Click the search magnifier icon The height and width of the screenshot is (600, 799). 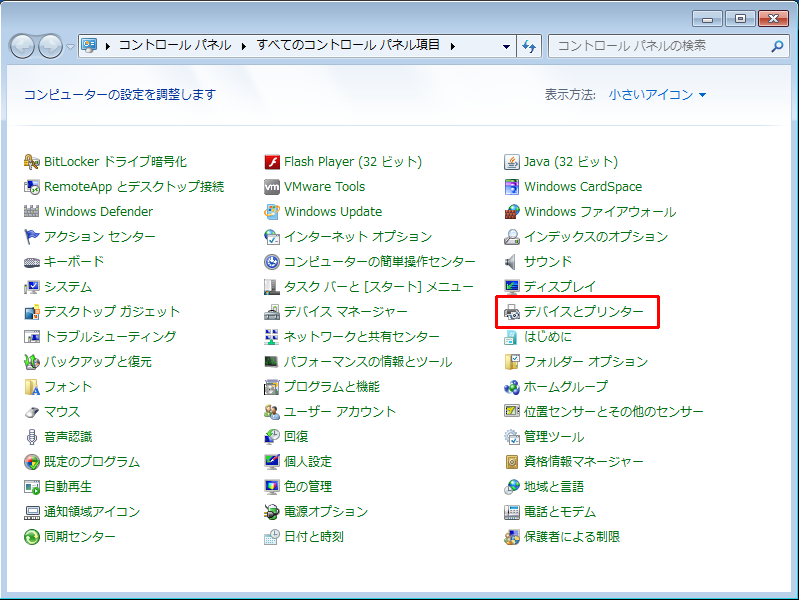point(777,46)
